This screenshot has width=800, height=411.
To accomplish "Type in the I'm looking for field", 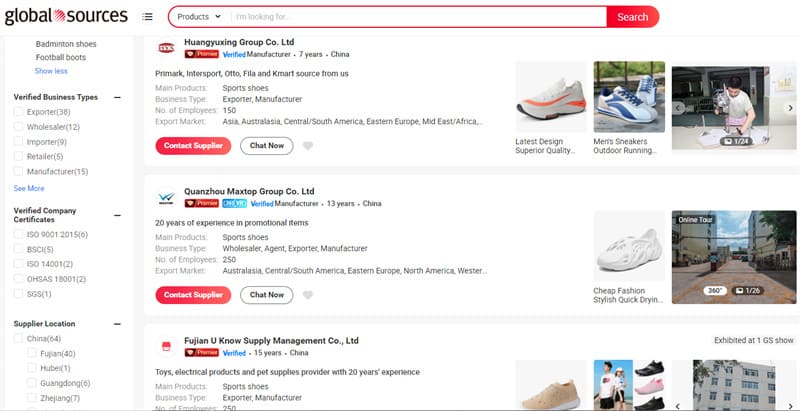I will click(x=415, y=17).
